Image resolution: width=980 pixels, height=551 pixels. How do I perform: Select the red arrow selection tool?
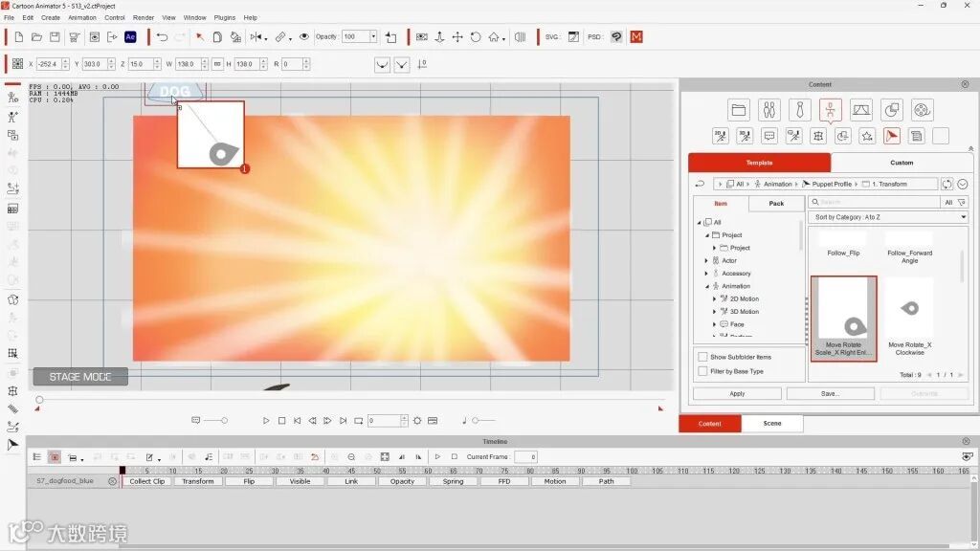(199, 37)
